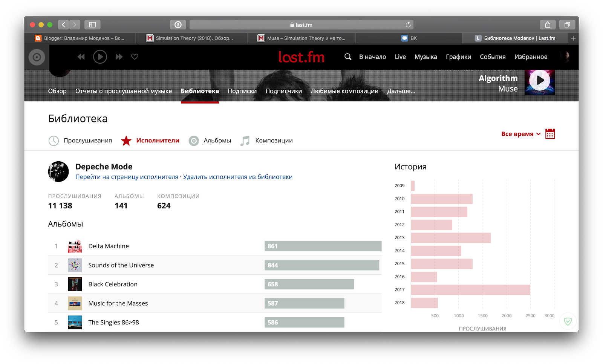
Task: Open the События navigation item
Action: [x=493, y=57]
